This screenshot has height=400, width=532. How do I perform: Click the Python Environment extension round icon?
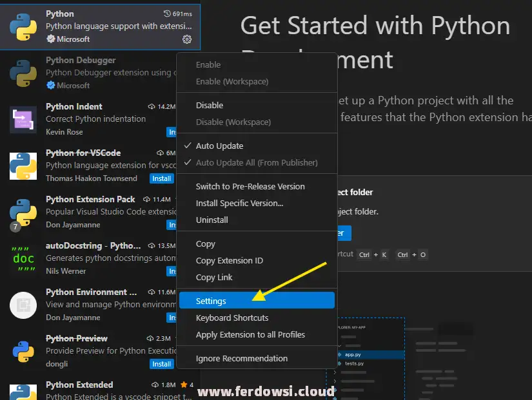point(23,305)
